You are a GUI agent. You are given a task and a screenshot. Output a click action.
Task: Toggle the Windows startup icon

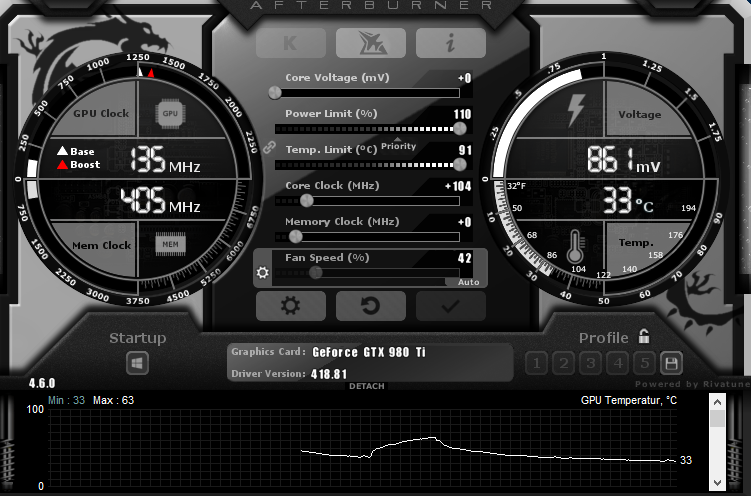tap(137, 363)
